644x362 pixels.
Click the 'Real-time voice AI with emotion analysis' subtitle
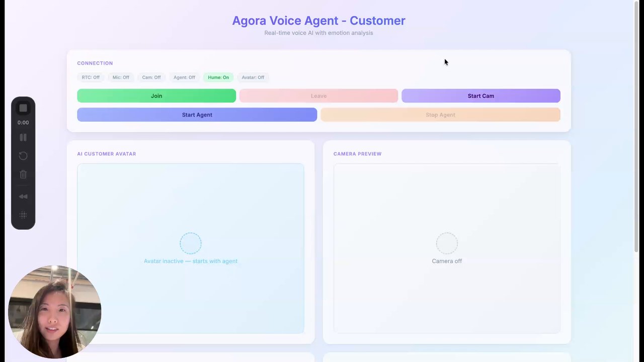pos(318,33)
